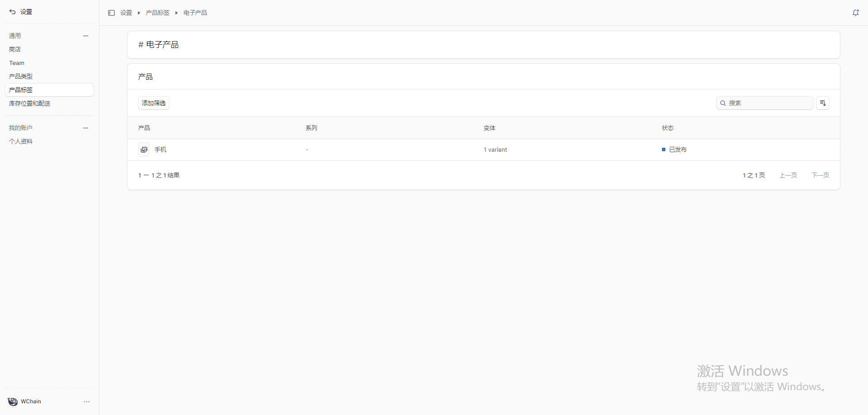Click the back arrow beside 设置

12,12
